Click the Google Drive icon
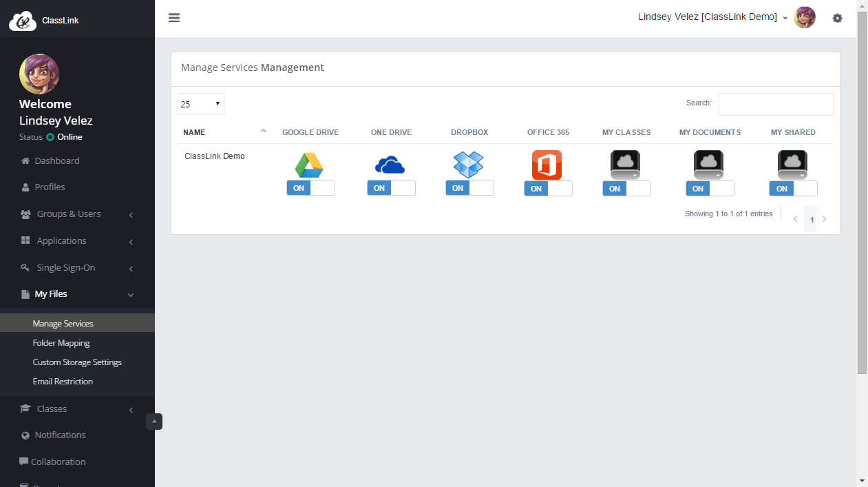The image size is (868, 487). [x=309, y=165]
